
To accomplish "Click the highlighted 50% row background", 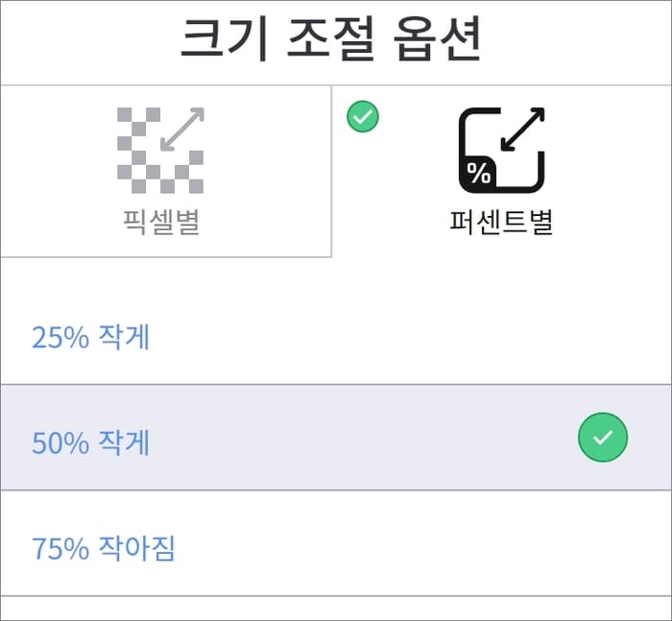I will coord(336,437).
